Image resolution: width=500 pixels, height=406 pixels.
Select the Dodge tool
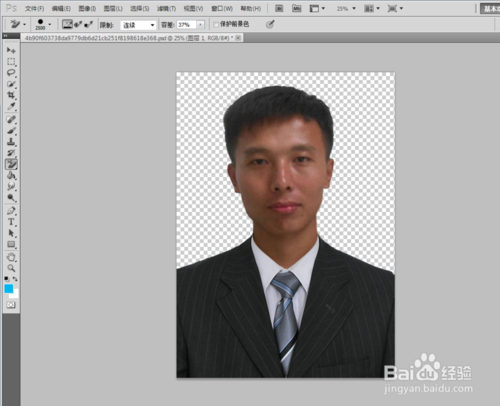pos(11,198)
